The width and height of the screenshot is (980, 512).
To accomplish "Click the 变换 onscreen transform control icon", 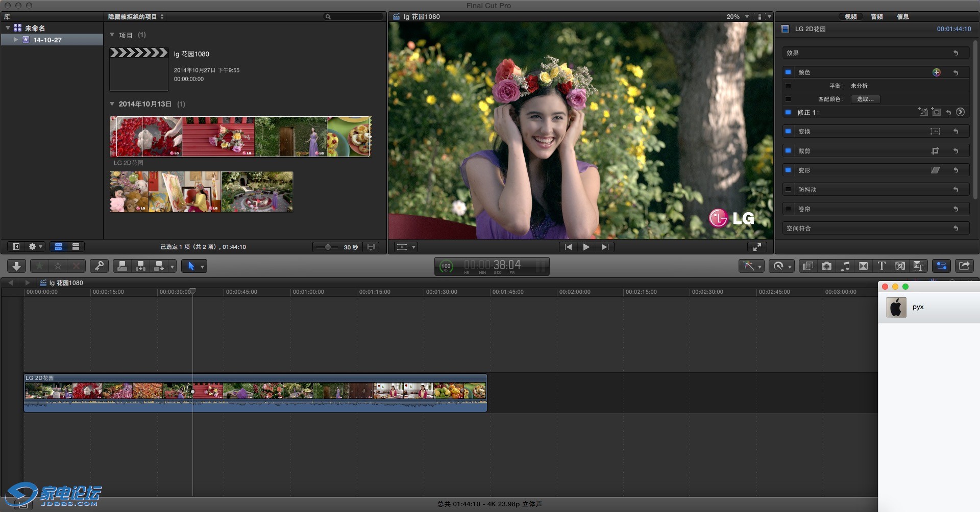I will coord(935,132).
